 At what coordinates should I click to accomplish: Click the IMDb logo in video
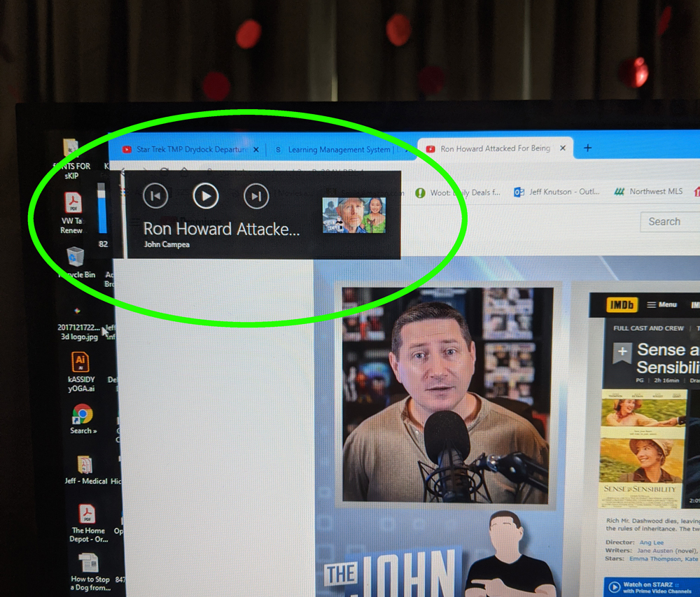[x=622, y=304]
